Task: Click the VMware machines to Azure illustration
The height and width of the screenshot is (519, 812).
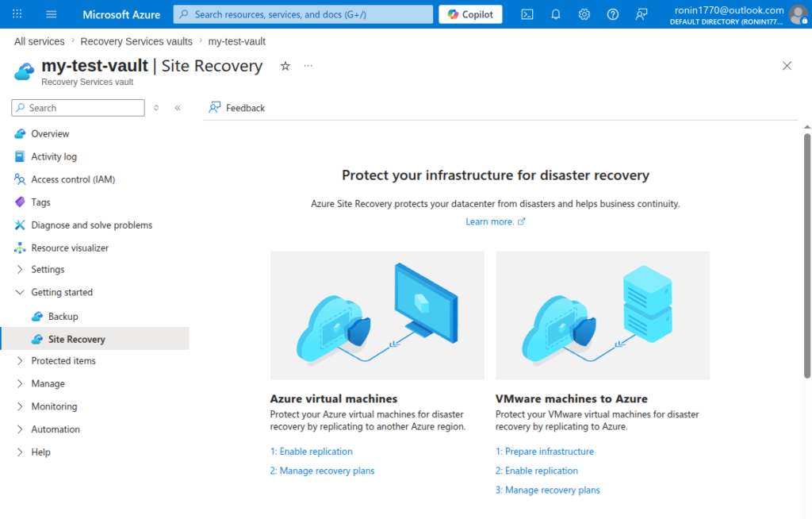Action: coord(603,315)
